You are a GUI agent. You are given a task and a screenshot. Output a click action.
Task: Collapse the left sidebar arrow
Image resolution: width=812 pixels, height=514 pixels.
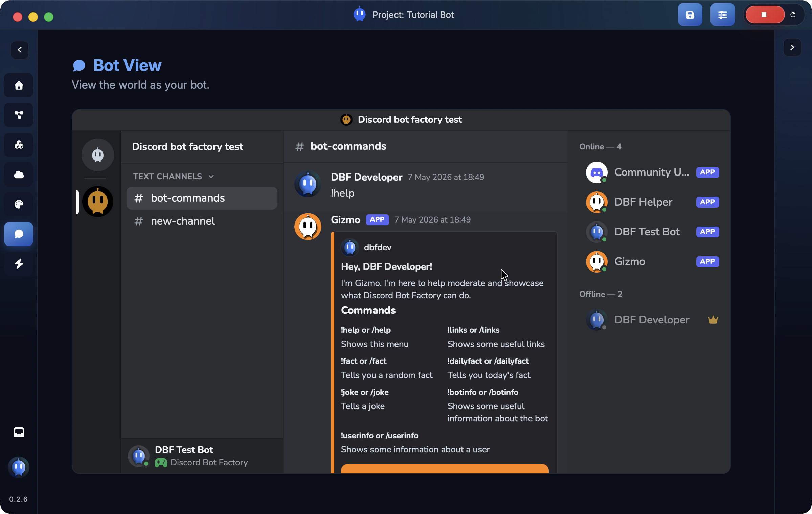pos(20,50)
